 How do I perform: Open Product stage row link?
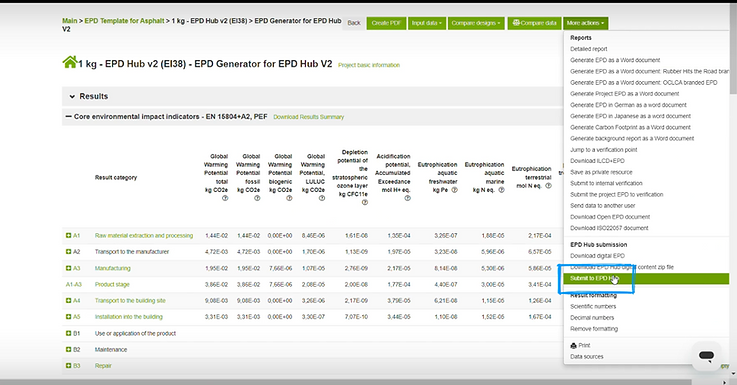point(112,284)
